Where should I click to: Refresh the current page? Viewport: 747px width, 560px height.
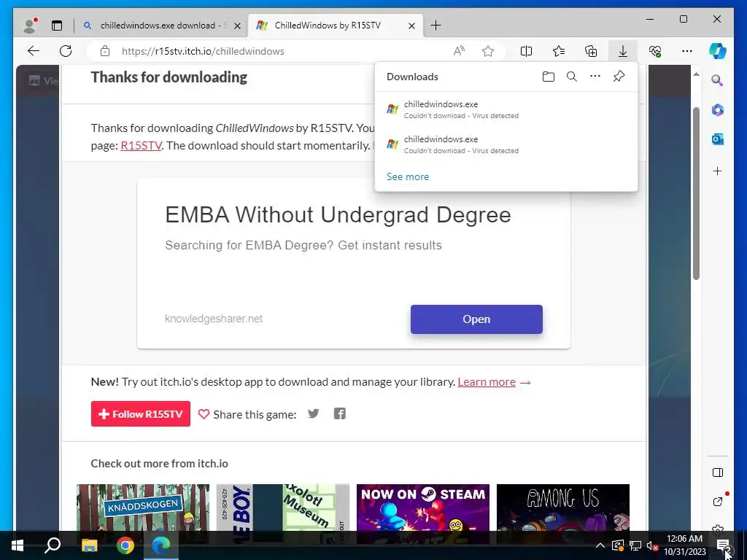(66, 51)
